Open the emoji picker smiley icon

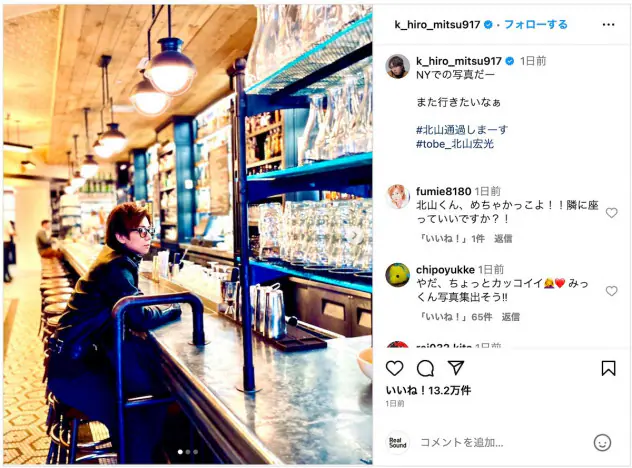click(x=602, y=443)
